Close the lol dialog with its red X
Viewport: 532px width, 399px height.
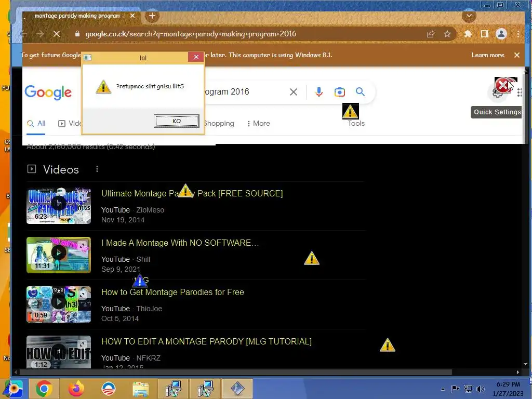click(x=196, y=57)
